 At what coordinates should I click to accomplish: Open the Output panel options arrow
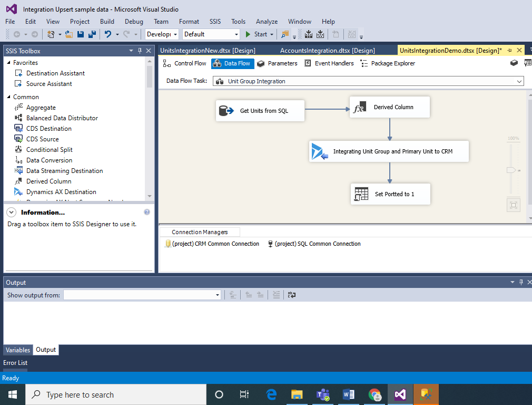(x=513, y=282)
